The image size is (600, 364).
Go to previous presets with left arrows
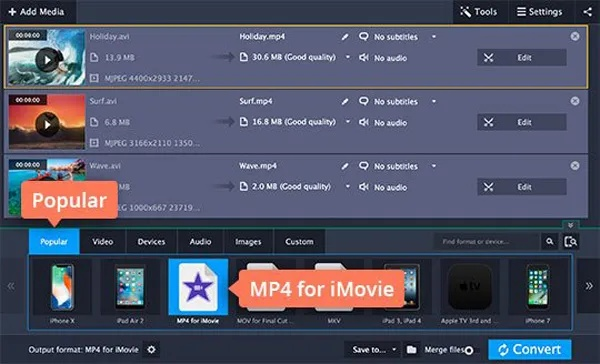[x=11, y=286]
